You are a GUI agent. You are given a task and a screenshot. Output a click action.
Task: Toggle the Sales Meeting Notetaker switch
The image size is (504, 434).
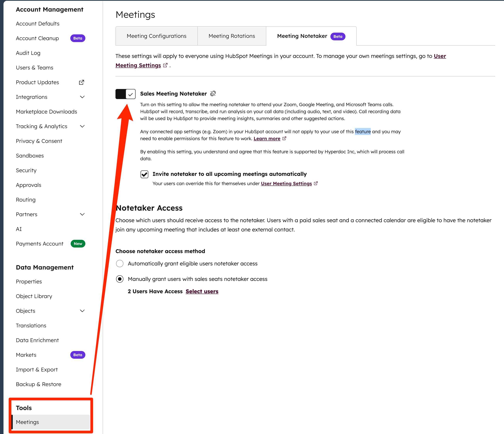pyautogui.click(x=125, y=94)
